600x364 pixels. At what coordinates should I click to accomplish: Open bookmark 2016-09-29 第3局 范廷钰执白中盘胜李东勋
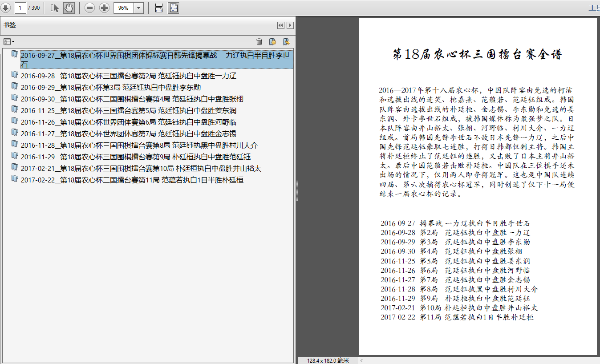pos(111,87)
